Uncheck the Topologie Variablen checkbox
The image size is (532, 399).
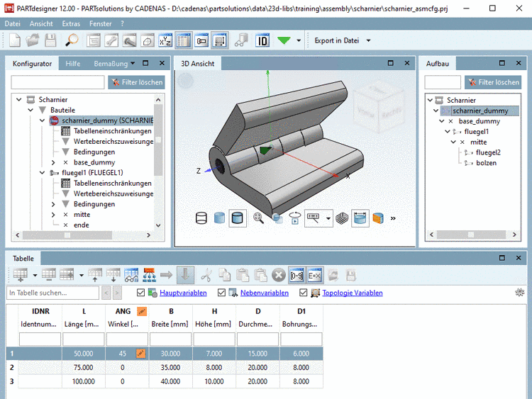(304, 293)
